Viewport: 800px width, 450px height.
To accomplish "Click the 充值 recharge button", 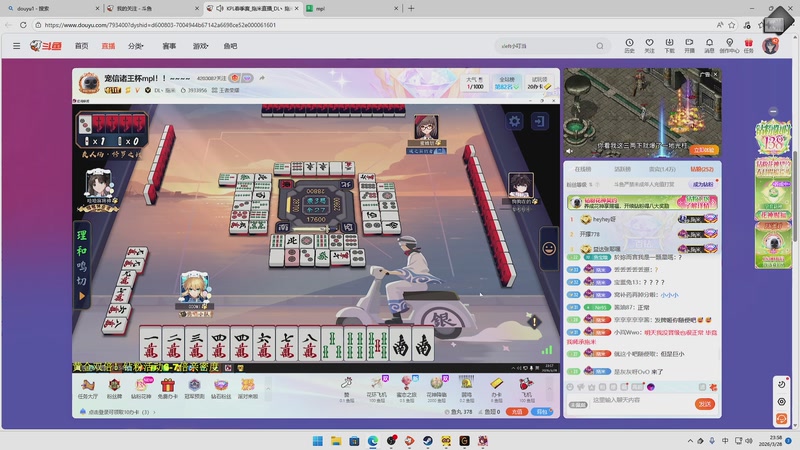I will click(517, 412).
